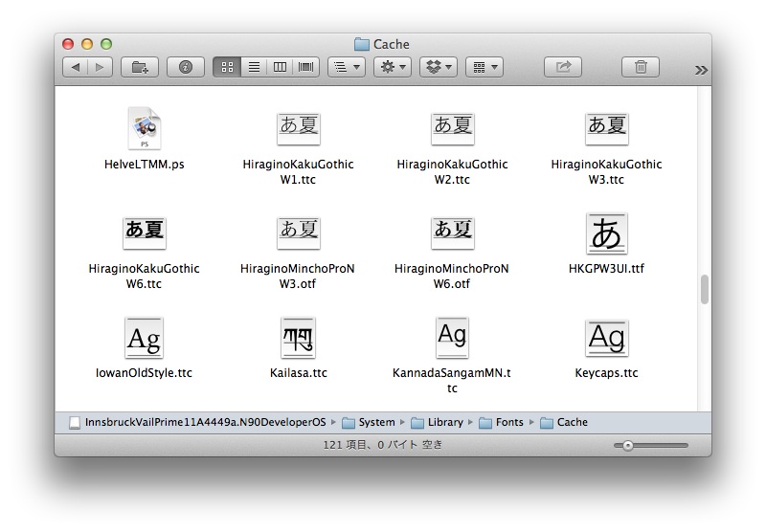This screenshot has height=532, width=766.
Task: Switch to icon view
Action: coord(227,67)
